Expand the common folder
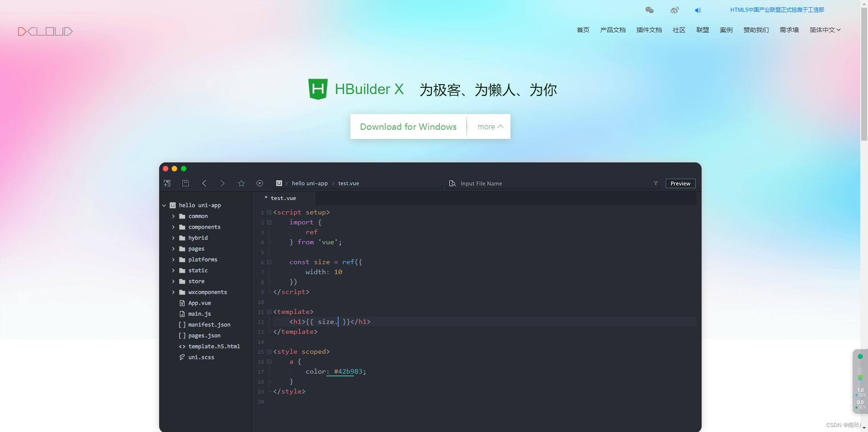Screen dimensions: 868x432 coord(173,216)
